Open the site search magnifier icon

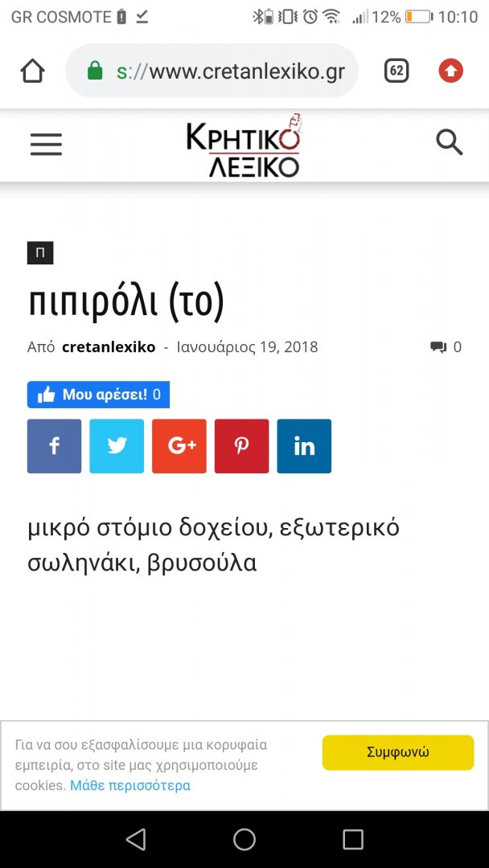[x=449, y=143]
